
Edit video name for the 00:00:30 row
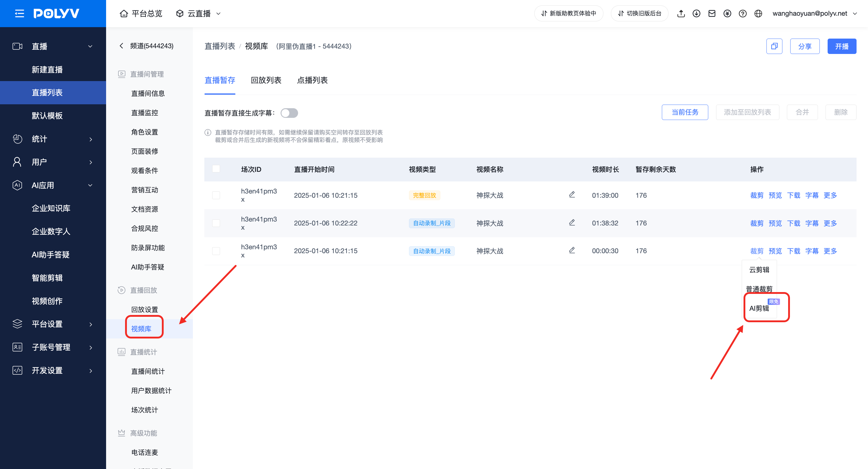point(572,250)
